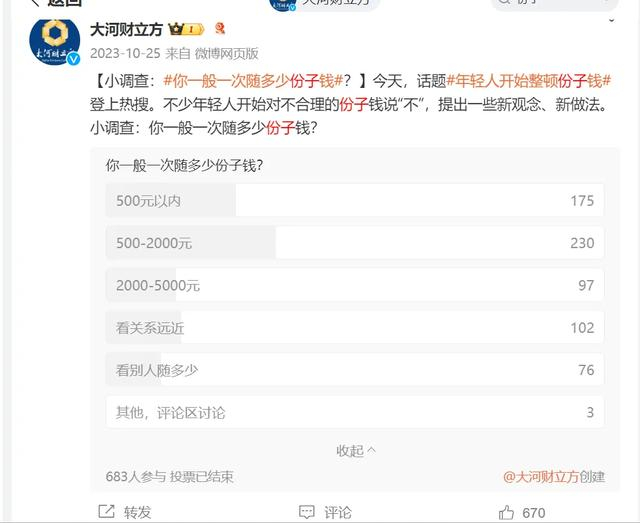Open the #你一般一次随多少份子钱# hashtag
640x523 pixels.
[x=253, y=81]
